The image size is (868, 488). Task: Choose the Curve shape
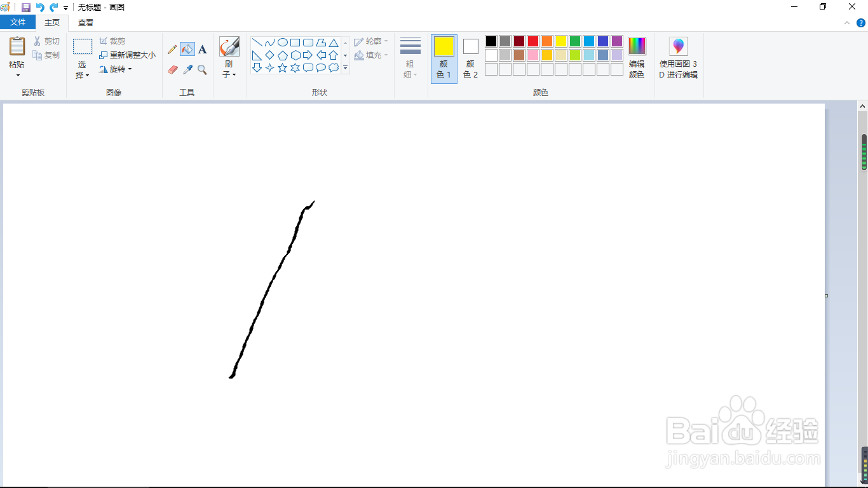click(x=270, y=43)
